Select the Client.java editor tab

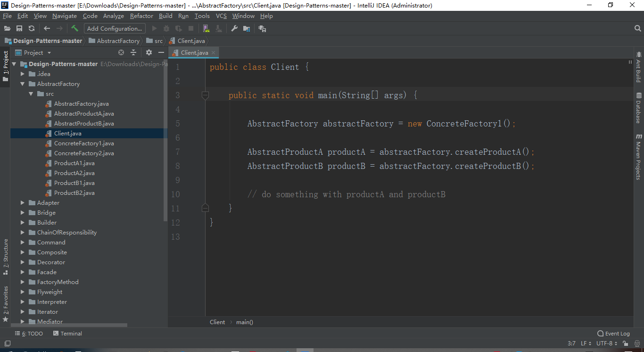pos(194,52)
